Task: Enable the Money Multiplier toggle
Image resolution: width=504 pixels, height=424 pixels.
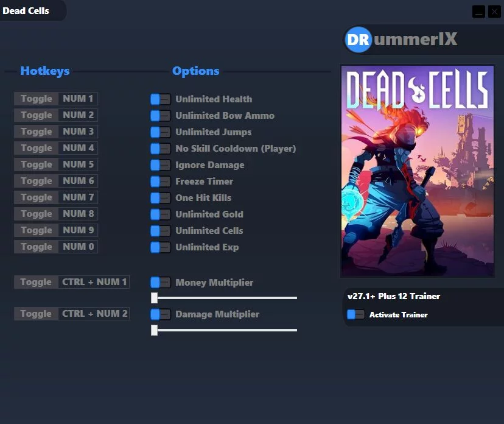Action: (161, 283)
